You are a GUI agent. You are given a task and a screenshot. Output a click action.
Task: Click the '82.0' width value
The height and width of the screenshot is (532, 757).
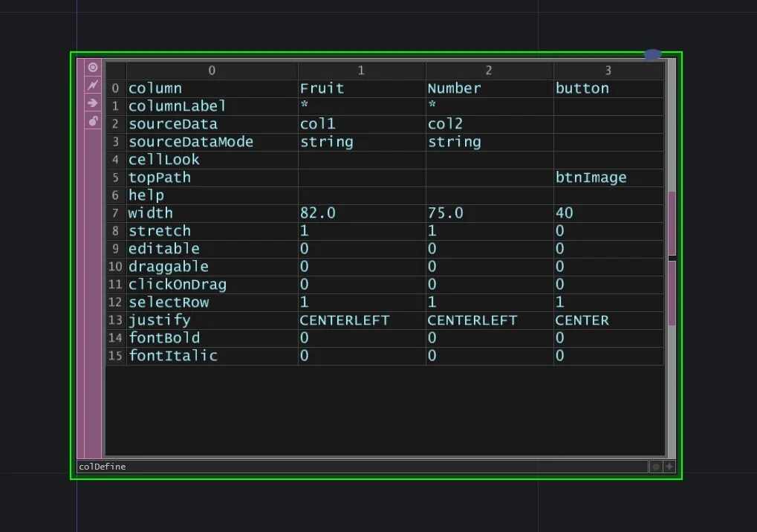[362, 213]
